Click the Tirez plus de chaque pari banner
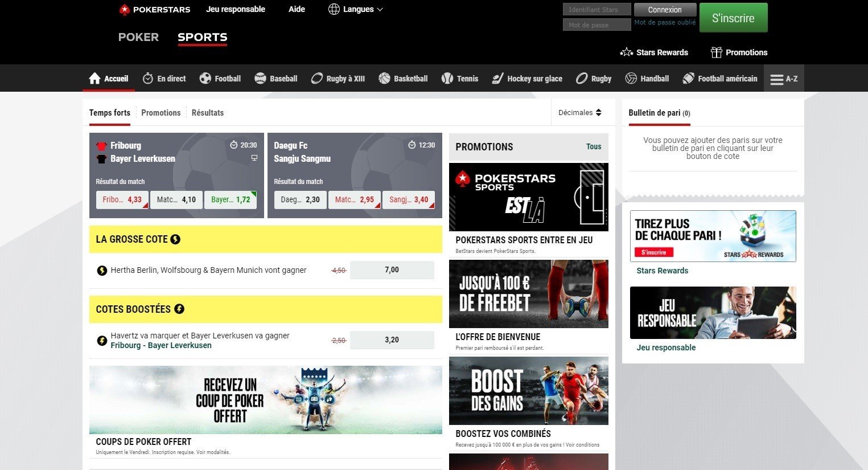This screenshot has height=470, width=868. click(x=713, y=236)
